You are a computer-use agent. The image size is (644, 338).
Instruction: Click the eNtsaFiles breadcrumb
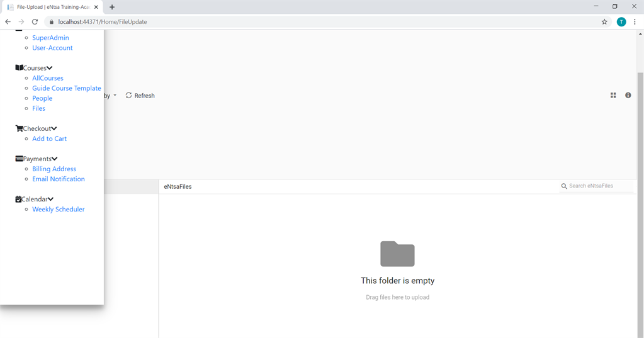click(x=178, y=186)
